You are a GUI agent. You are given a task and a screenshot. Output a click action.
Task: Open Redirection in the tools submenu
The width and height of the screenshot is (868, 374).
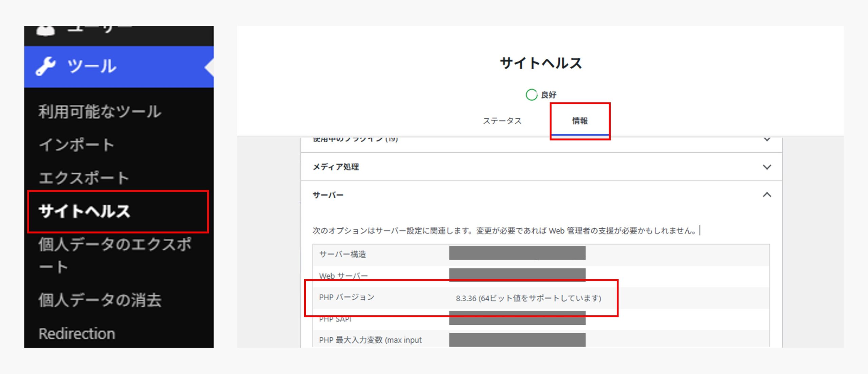(77, 334)
